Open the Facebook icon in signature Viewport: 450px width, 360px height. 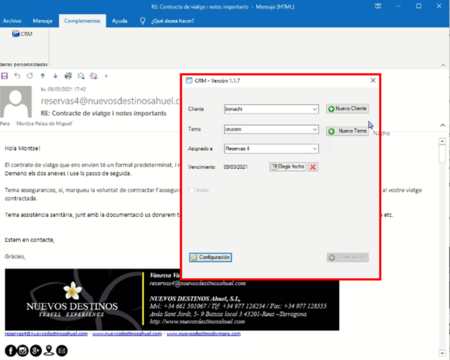click(x=11, y=351)
